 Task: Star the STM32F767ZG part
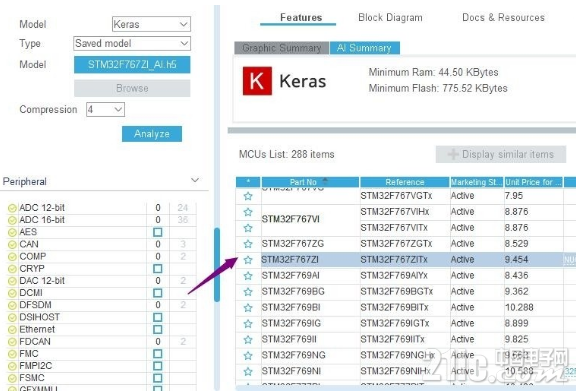pos(248,244)
